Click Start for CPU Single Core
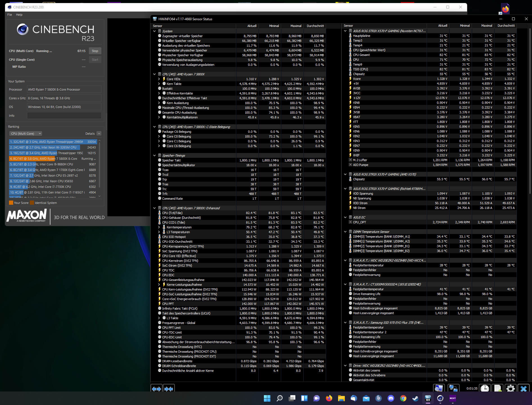The height and width of the screenshot is (405, 532). click(x=95, y=60)
